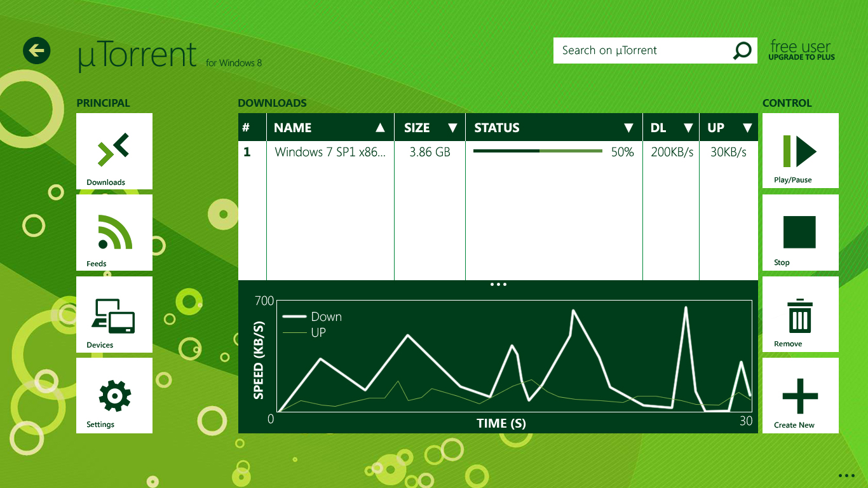The image size is (868, 488).
Task: Click the three dots above speed graph
Action: coord(498,285)
